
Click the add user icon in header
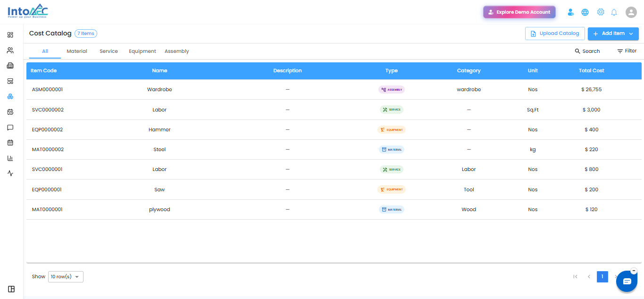[x=571, y=12]
